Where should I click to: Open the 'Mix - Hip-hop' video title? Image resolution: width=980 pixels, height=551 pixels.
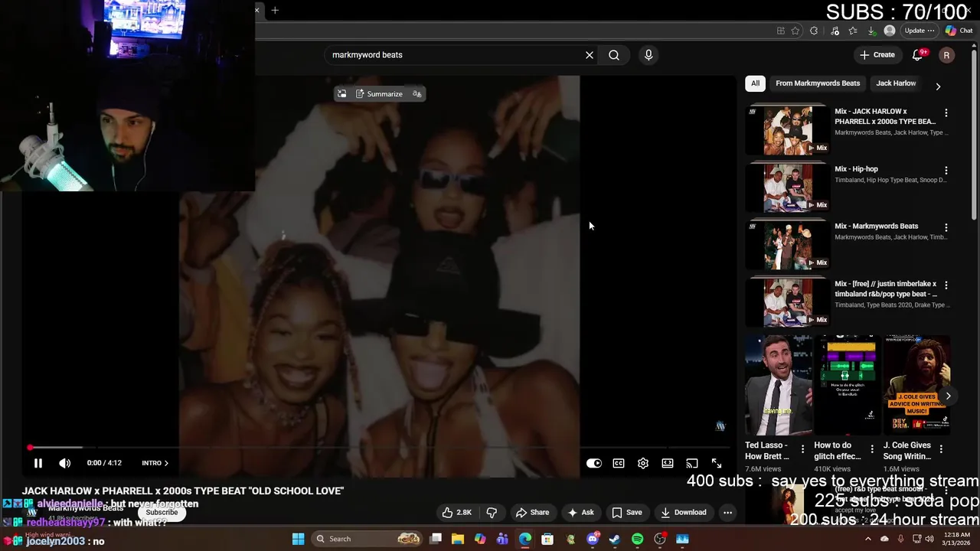click(x=856, y=169)
